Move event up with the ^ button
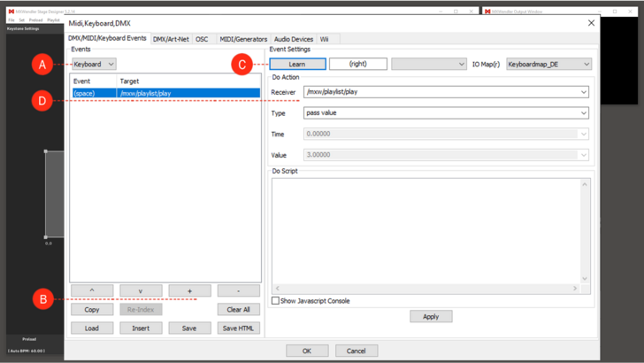Screen dimensions: 644x363 point(92,290)
